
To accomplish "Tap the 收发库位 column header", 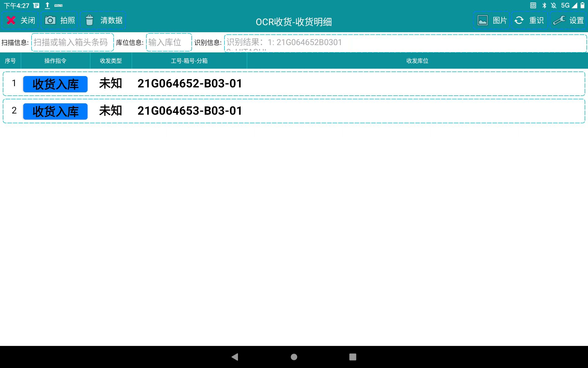I will point(417,61).
